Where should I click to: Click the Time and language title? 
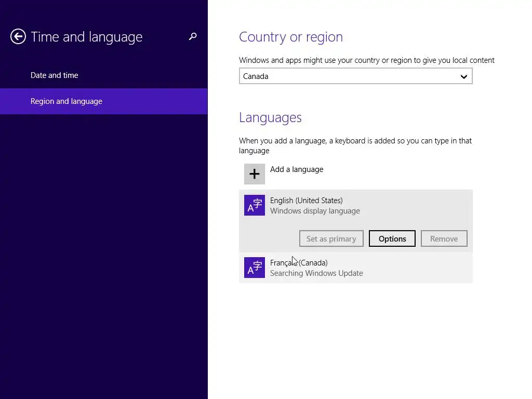(x=87, y=37)
